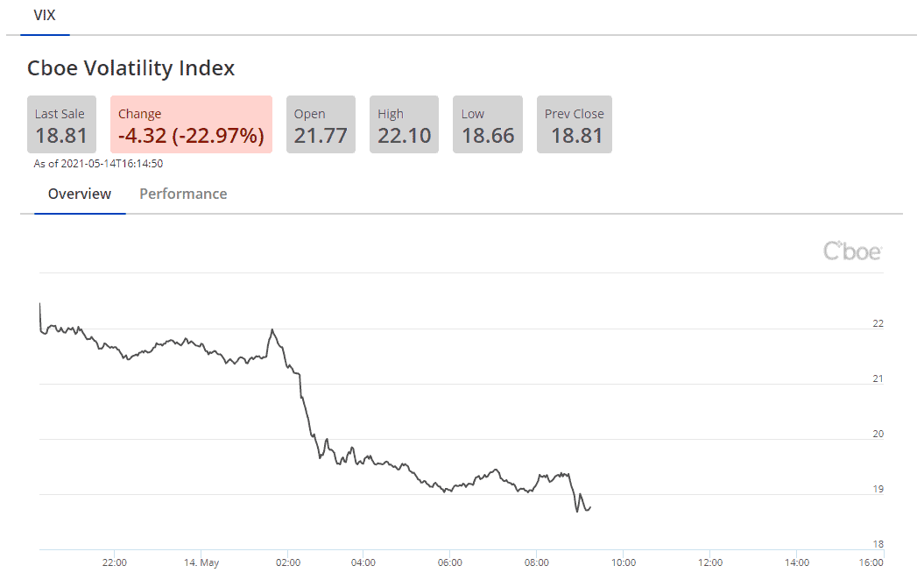Click the Open price box showing 21.77
Viewport: 924px width, 587px height.
click(x=321, y=124)
